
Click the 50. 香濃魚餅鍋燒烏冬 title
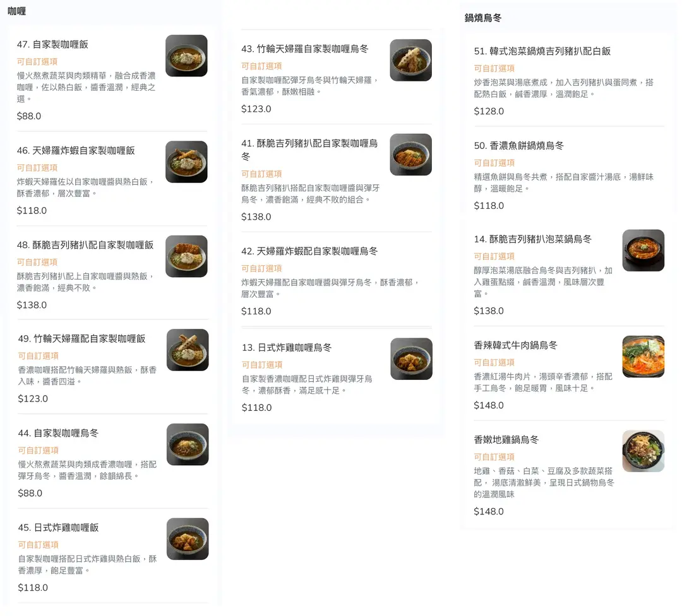point(518,145)
